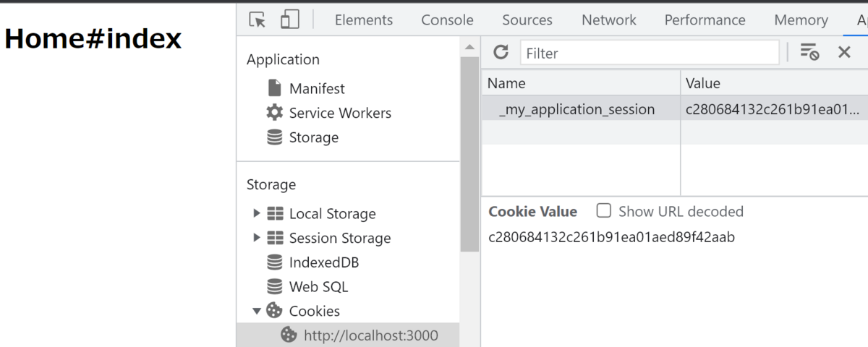Select the http://localhost:3000 cookie origin

[370, 335]
